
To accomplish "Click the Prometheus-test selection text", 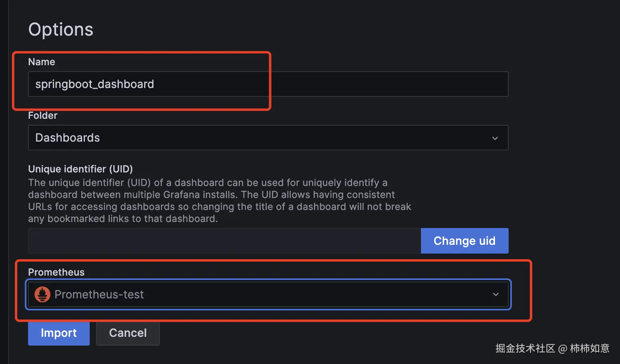I will point(99,294).
